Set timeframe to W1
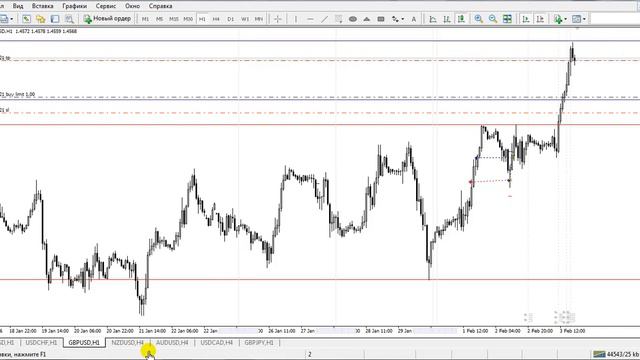The height and width of the screenshot is (360, 640). click(245, 19)
